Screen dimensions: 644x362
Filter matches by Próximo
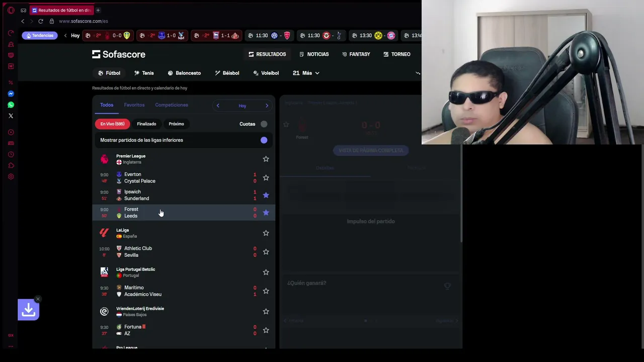(176, 124)
